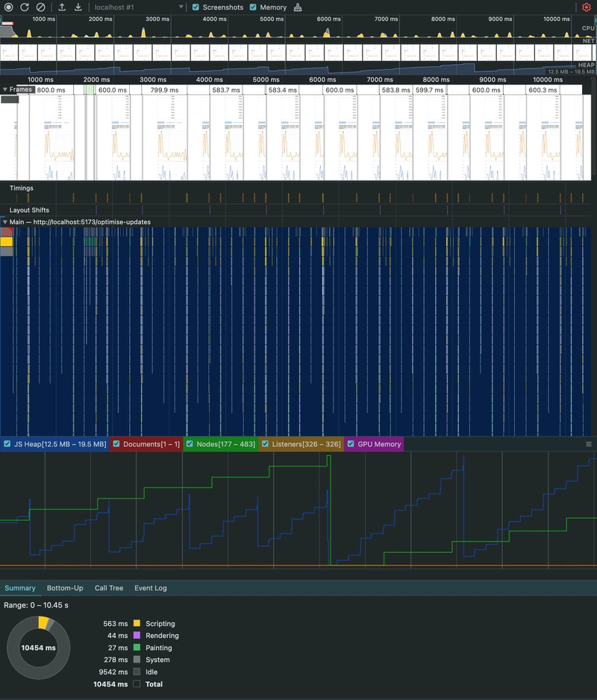The width and height of the screenshot is (597, 700).
Task: Select the 799.9 ms frame thumbnail
Action: pos(163,134)
